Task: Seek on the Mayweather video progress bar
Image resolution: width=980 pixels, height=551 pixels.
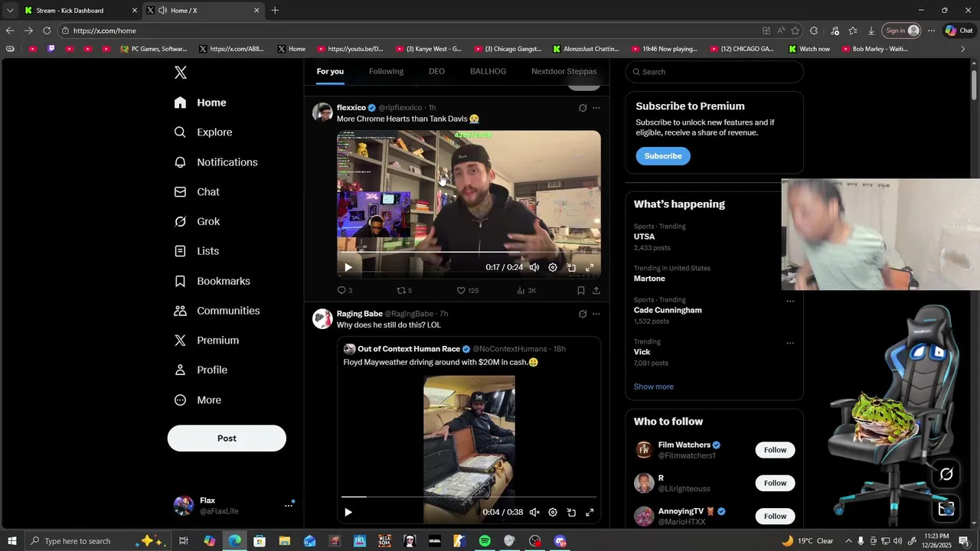Action: point(469,497)
